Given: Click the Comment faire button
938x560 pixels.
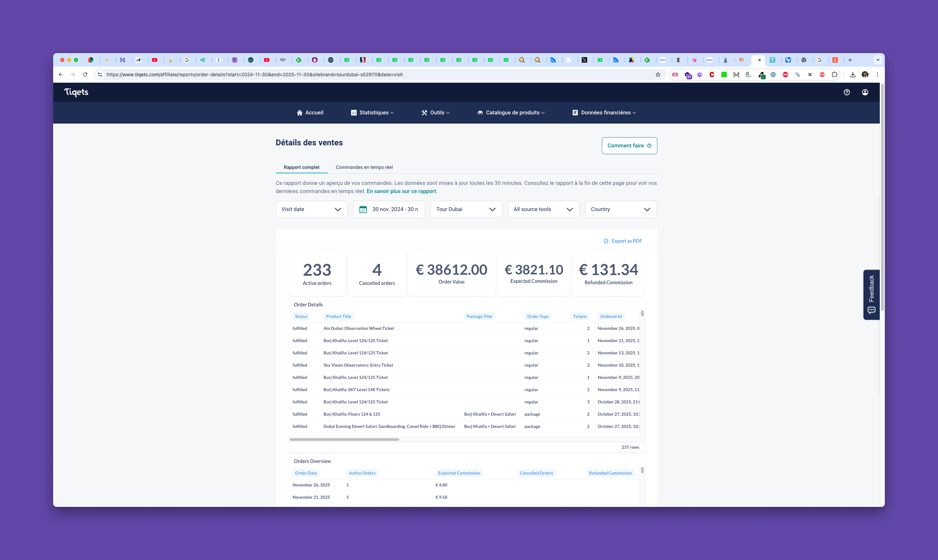Looking at the screenshot, I should 629,146.
